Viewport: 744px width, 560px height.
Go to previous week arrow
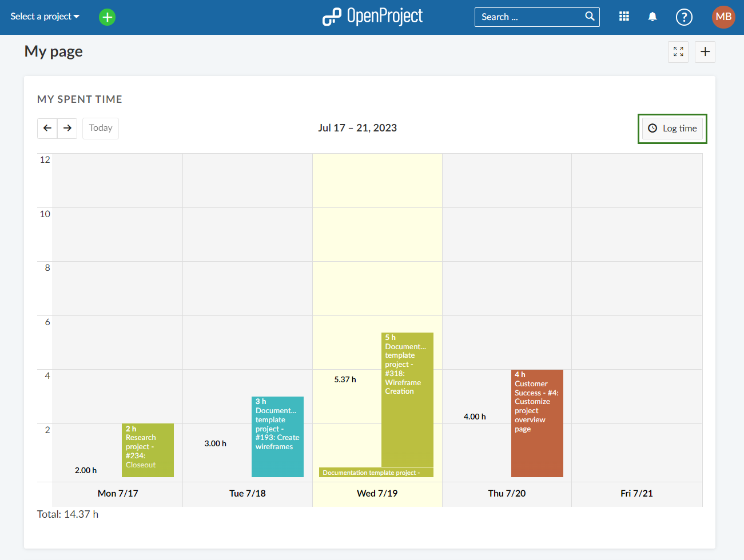pyautogui.click(x=47, y=128)
